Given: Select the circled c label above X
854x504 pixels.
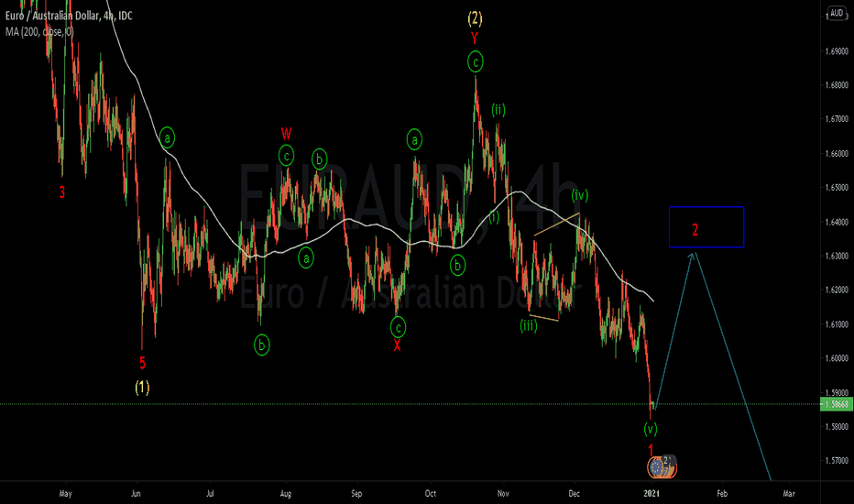Looking at the screenshot, I should click(398, 327).
